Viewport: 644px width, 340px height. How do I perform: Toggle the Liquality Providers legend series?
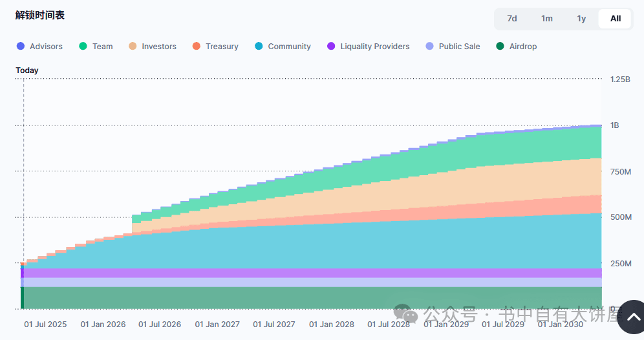click(369, 47)
